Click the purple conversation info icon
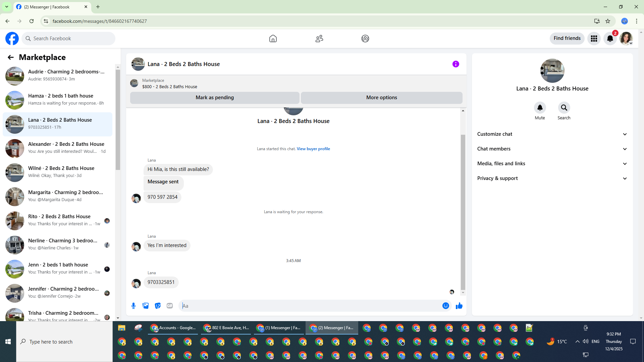This screenshot has width=644, height=362. tap(455, 64)
